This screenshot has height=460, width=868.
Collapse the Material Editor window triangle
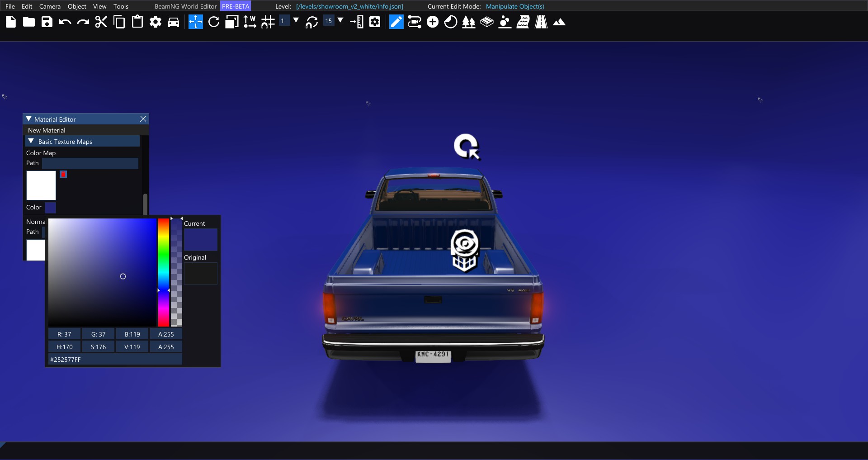(29, 119)
